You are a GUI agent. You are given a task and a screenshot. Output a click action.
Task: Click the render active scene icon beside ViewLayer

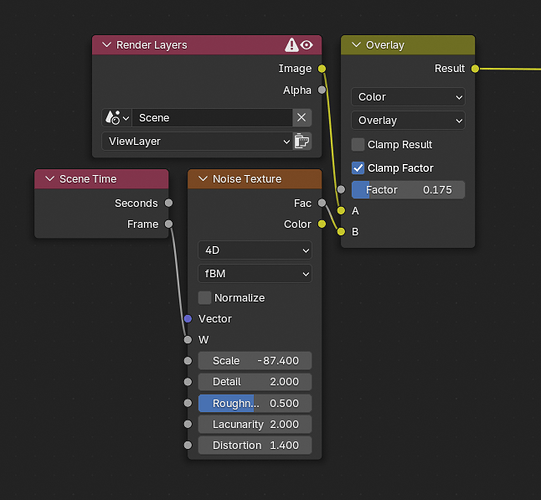click(x=302, y=141)
